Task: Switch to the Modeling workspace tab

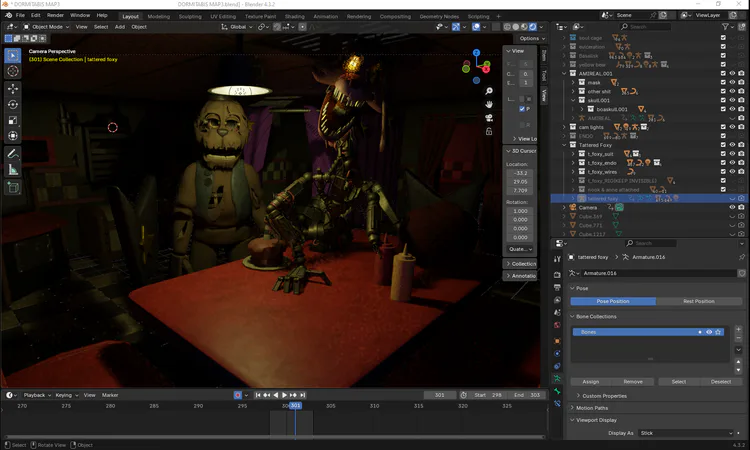Action: point(158,16)
